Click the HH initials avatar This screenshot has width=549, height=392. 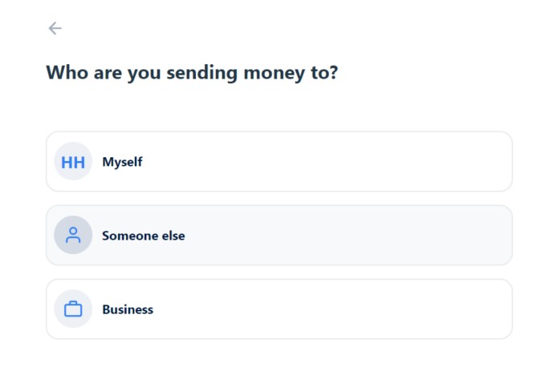(x=73, y=161)
